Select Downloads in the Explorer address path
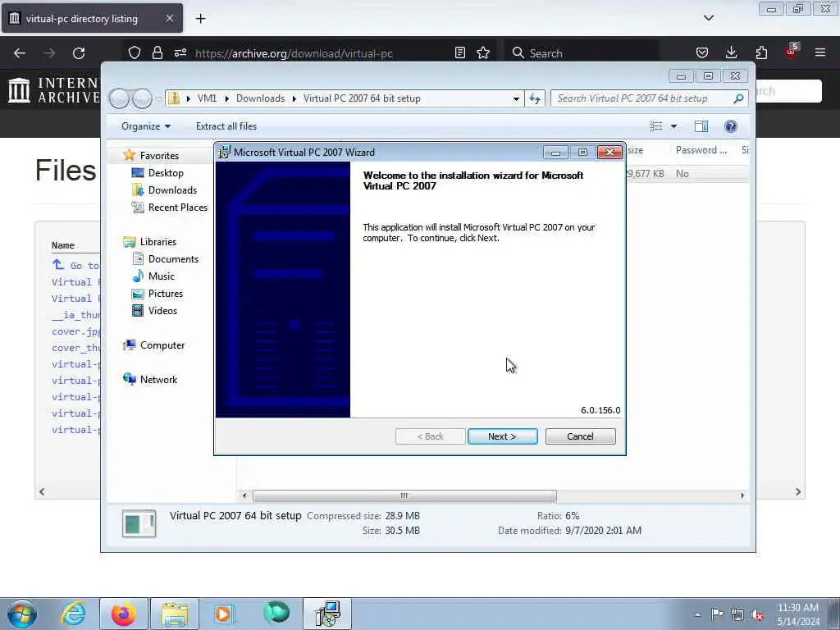Screen dimensions: 840x630 [260, 98]
